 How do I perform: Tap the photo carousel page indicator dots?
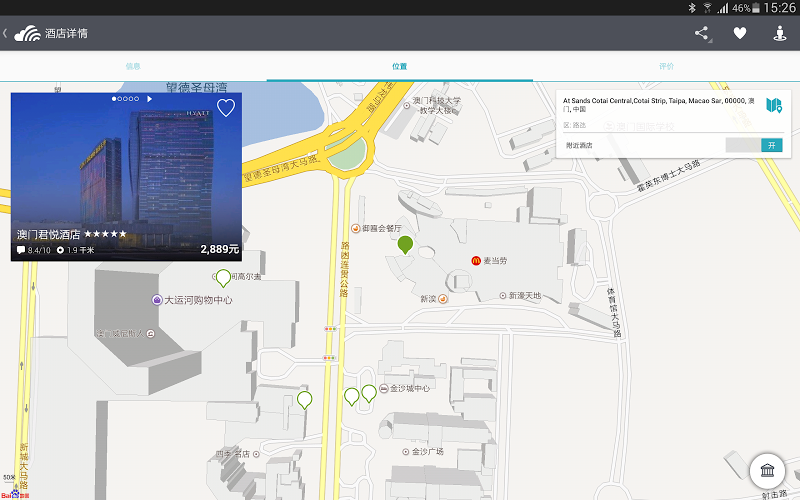pos(126,99)
